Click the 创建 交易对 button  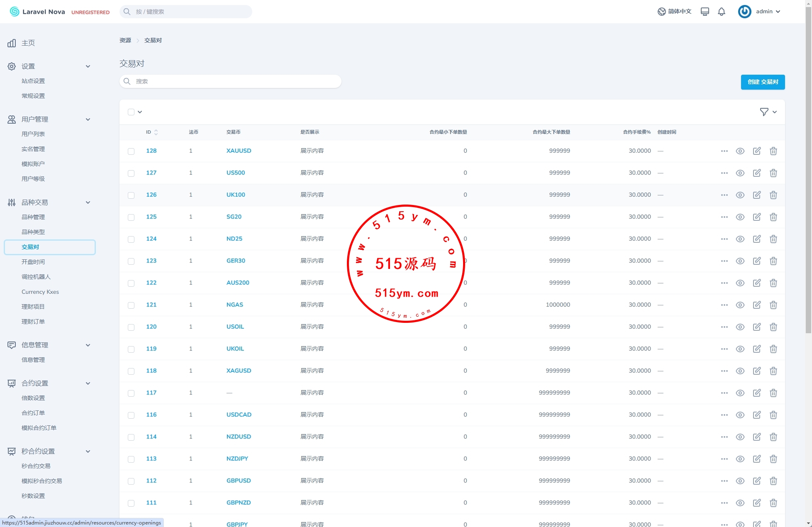pos(763,82)
